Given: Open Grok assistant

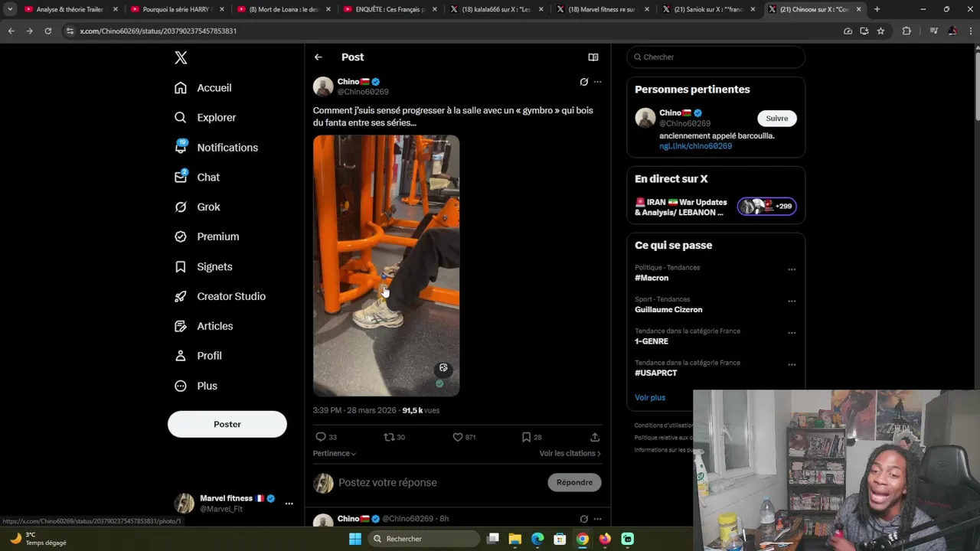Looking at the screenshot, I should point(197,207).
